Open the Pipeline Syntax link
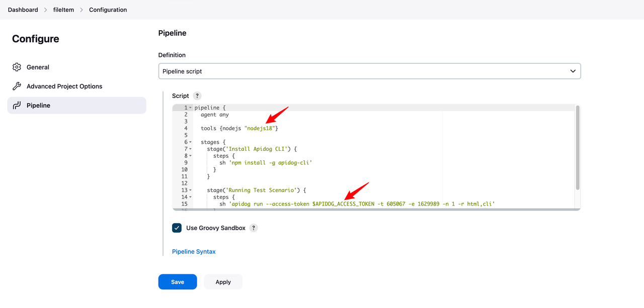This screenshot has height=308, width=644. coord(194,252)
